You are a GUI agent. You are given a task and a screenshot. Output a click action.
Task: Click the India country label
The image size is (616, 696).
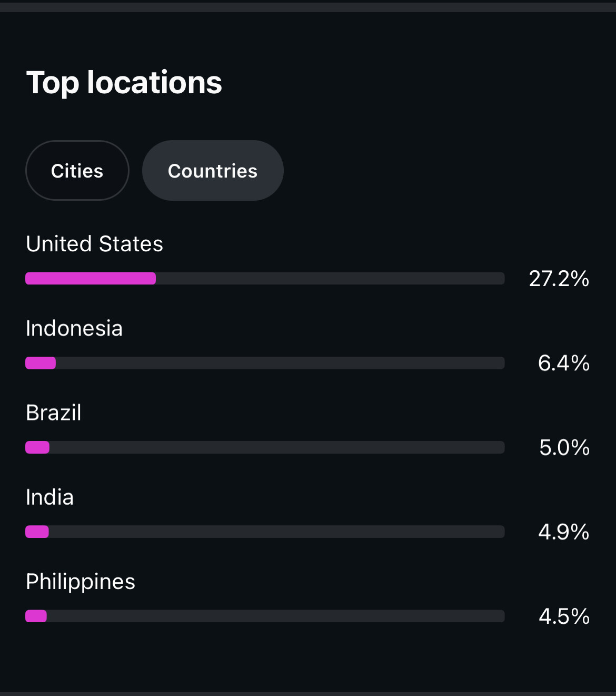(x=50, y=497)
